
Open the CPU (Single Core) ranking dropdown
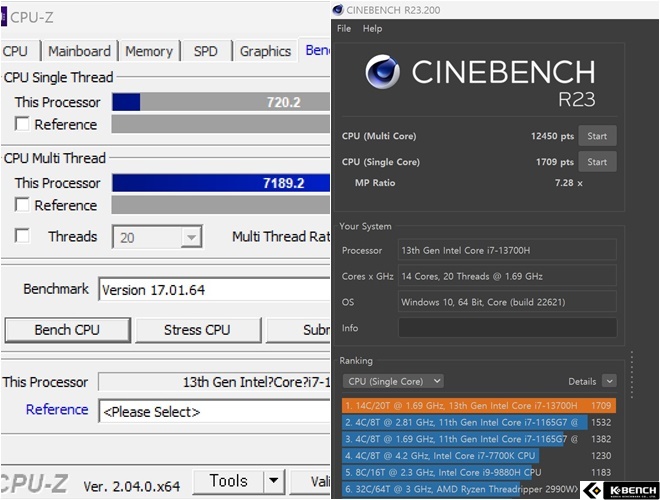(x=393, y=381)
